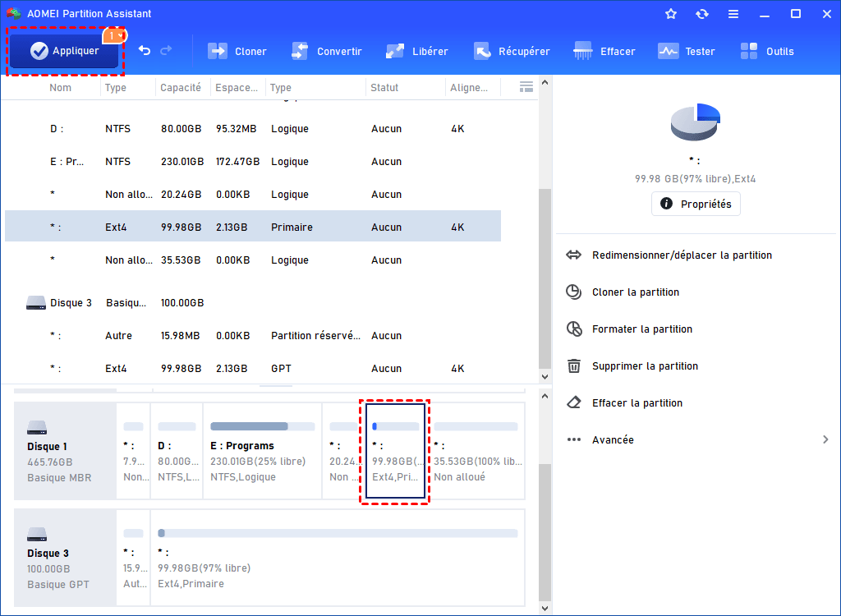841x616 pixels.
Task: Click the disk map scrollbar up arrow
Action: 545,397
